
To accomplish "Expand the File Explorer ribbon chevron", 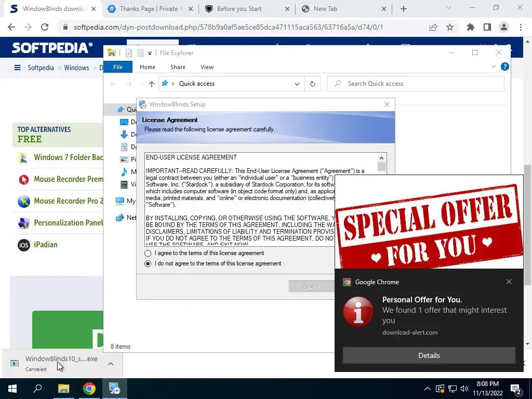I will coord(494,67).
